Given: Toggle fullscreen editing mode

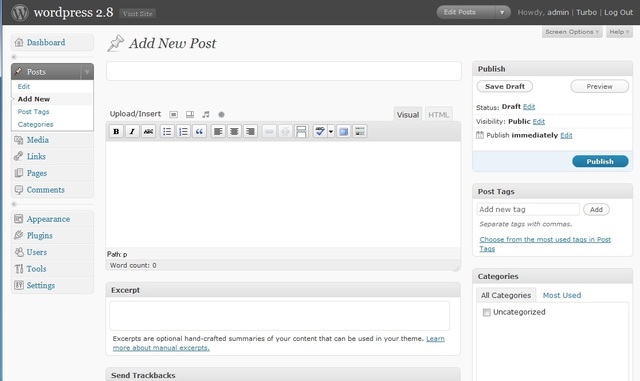Looking at the screenshot, I should pyautogui.click(x=344, y=131).
